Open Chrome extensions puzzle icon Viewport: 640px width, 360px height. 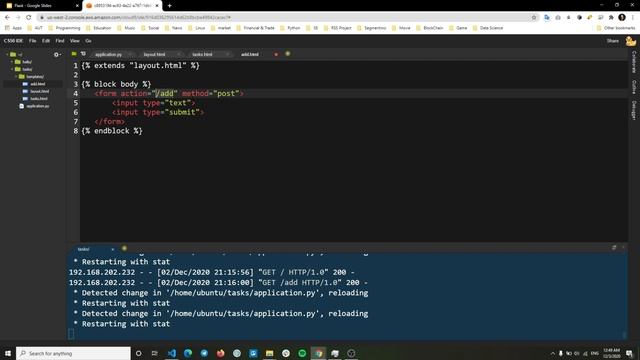click(611, 18)
